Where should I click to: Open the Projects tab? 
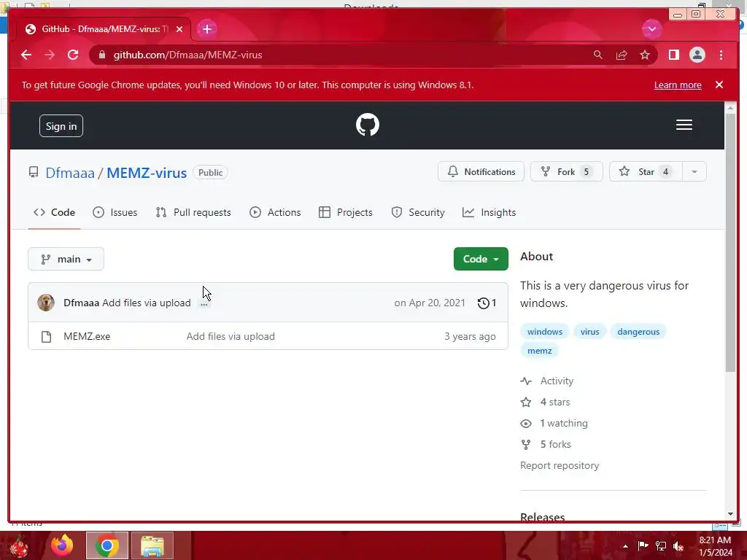345,212
